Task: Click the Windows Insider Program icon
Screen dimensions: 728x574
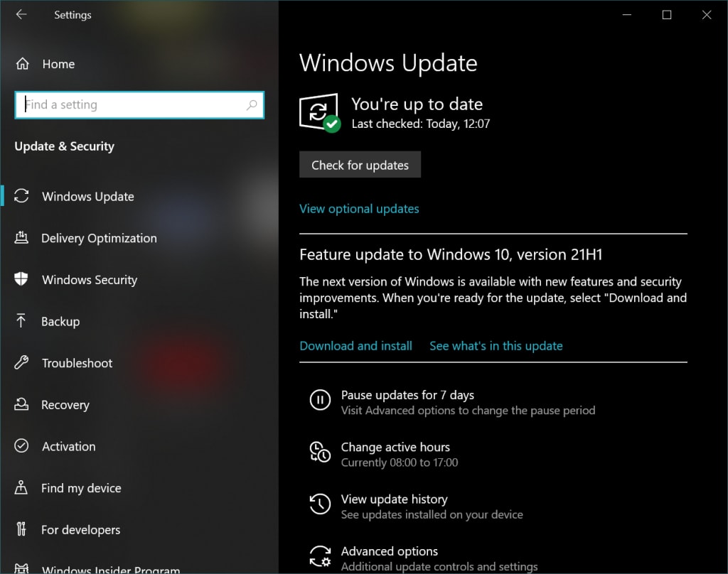Action: [21, 569]
